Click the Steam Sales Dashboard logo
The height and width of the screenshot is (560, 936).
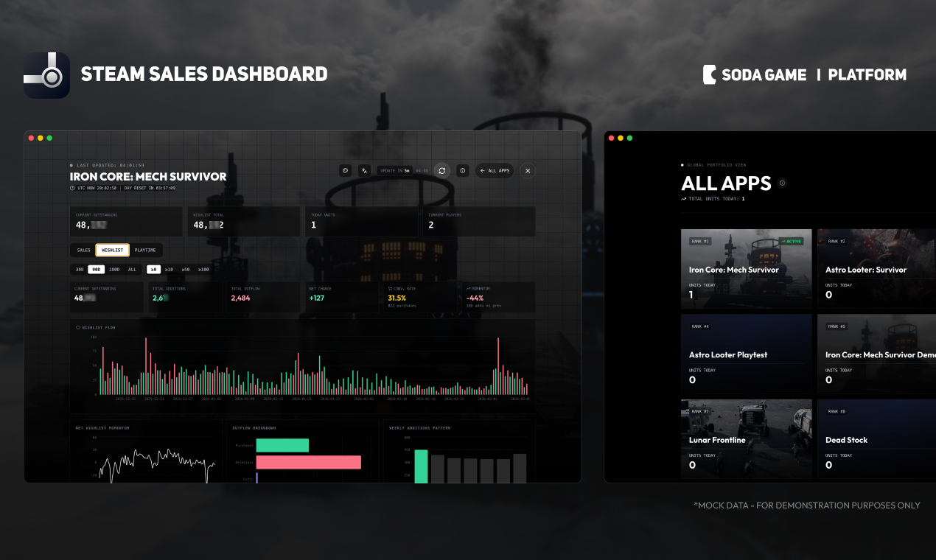click(x=46, y=74)
